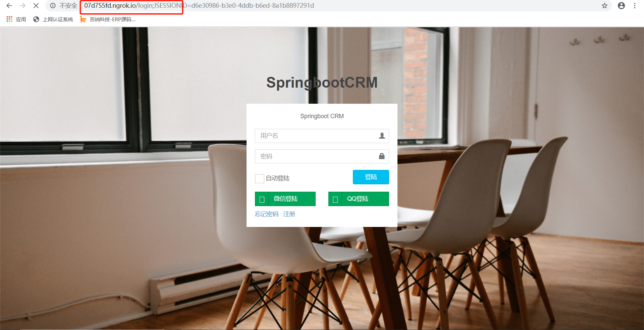Open the 百纳科技-ERP源码 bookmark
The image size is (644, 330).
pyautogui.click(x=108, y=19)
